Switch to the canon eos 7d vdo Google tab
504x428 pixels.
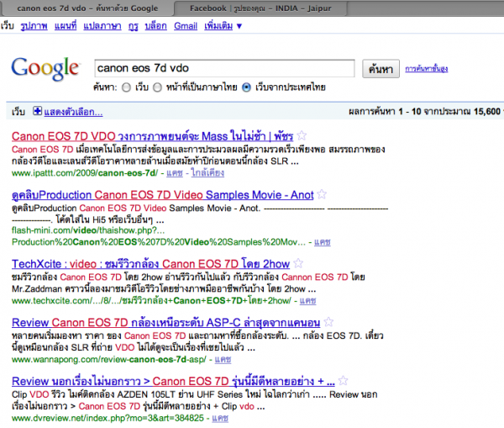[87, 8]
